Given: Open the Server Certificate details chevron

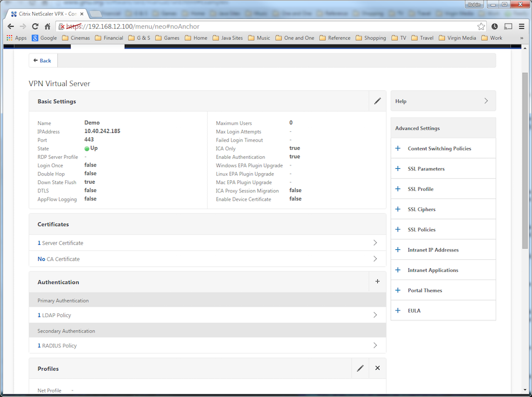Looking at the screenshot, I should pos(375,243).
